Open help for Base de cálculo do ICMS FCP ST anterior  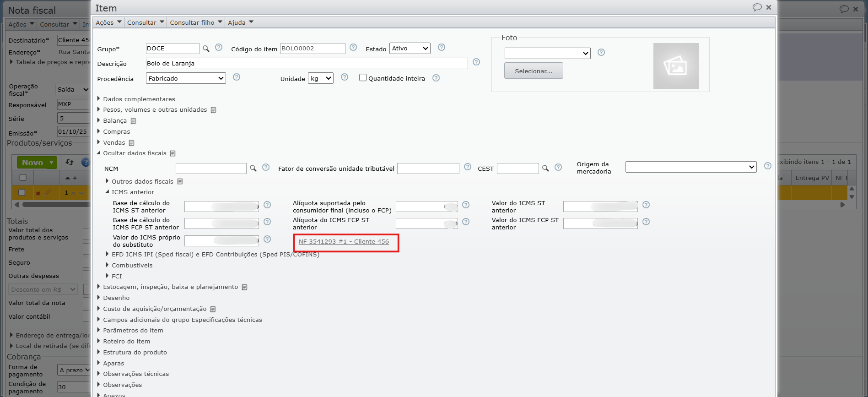267,222
